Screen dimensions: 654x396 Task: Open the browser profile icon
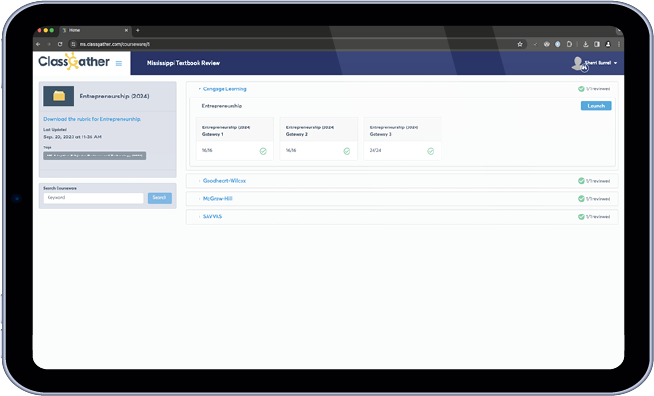click(x=608, y=44)
